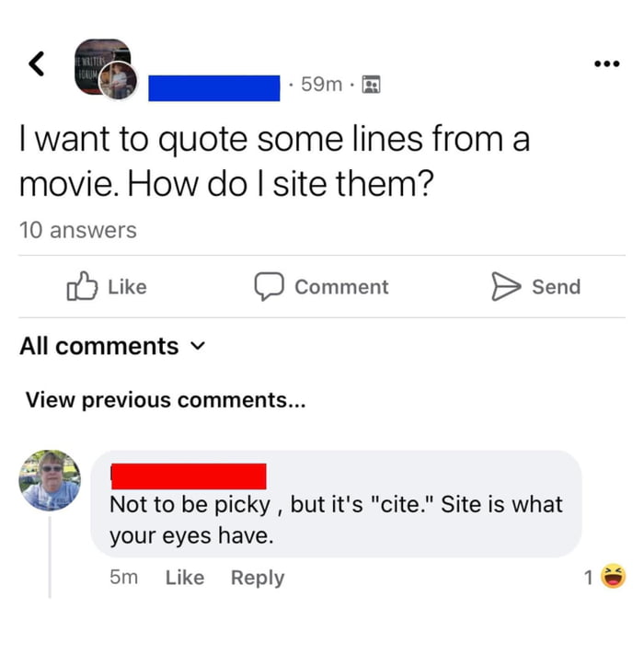Click the red redacted commenter name
Image resolution: width=644 pixels, height=654 pixels.
point(188,476)
